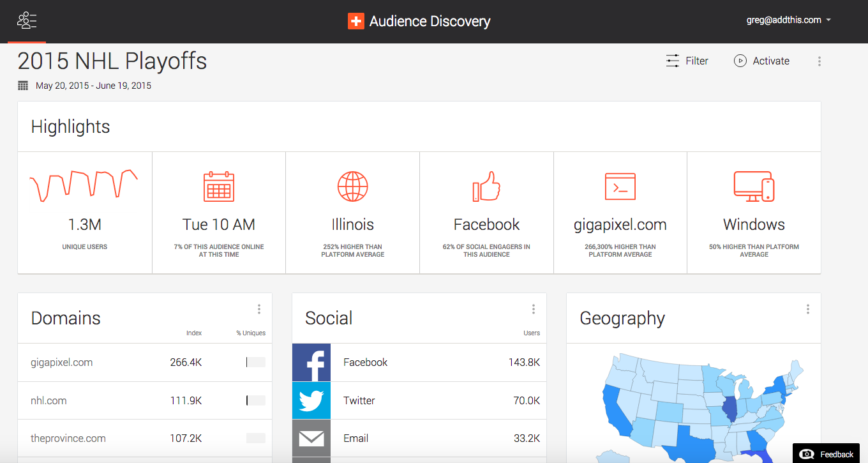Click the calendar icon above Tue 10 AM
The width and height of the screenshot is (868, 463).
point(219,186)
